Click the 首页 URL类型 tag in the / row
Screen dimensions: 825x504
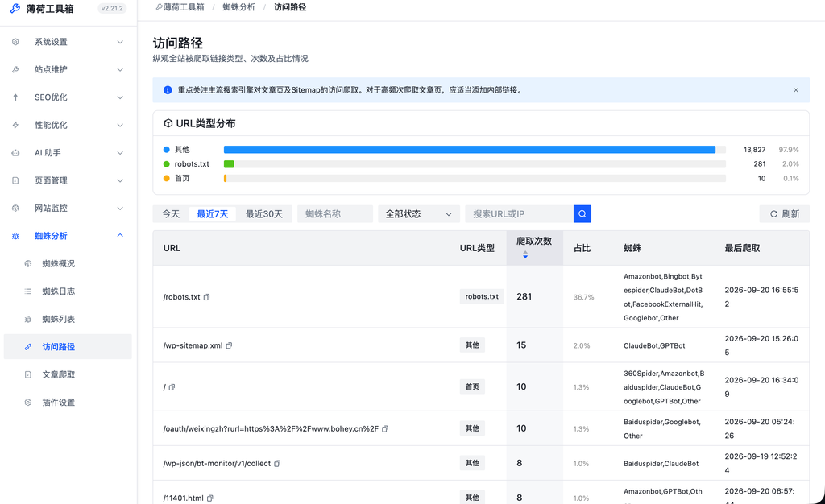[x=472, y=386]
